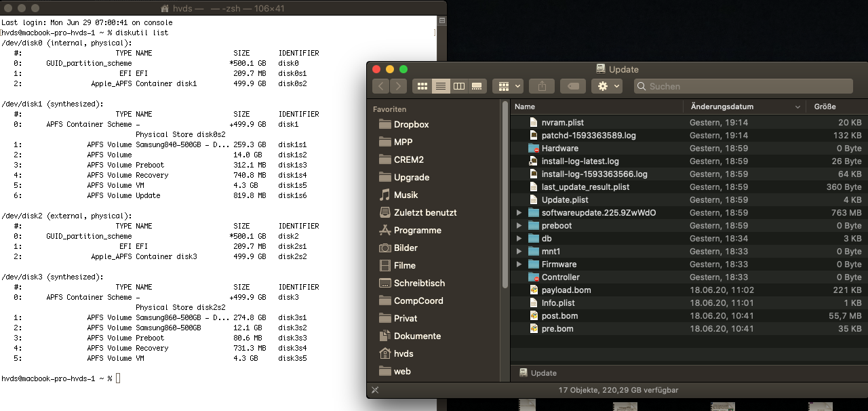Click Update in Finder path bar

click(538, 373)
